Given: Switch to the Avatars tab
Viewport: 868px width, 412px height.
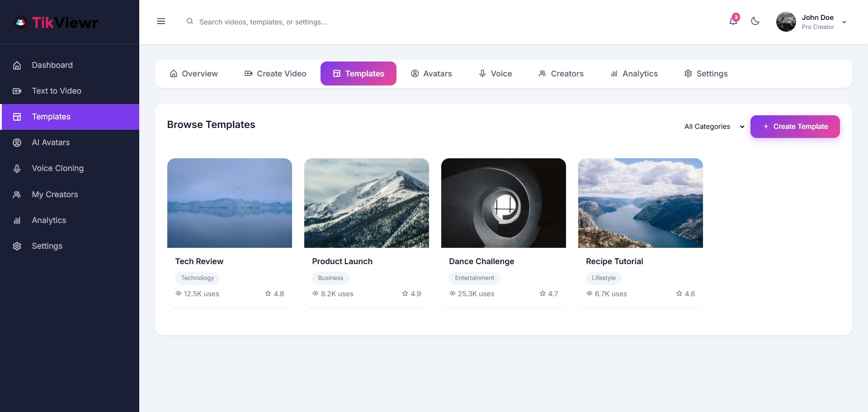Looking at the screenshot, I should click(x=431, y=74).
